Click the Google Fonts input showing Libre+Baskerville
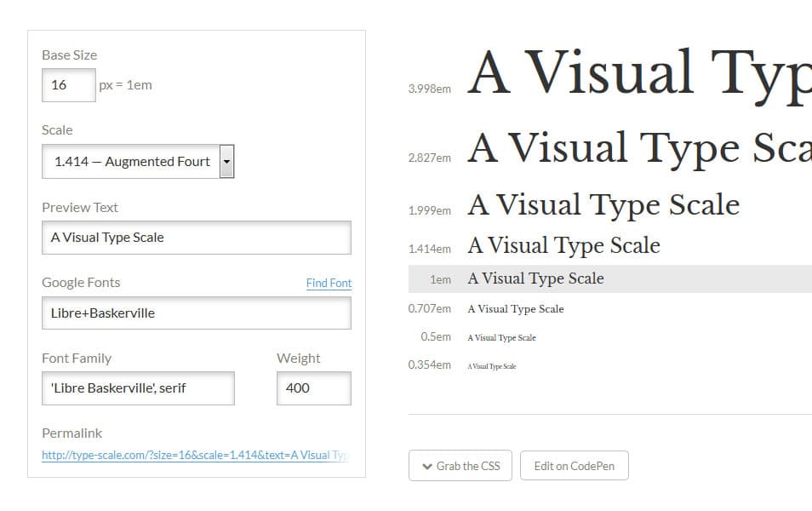Viewport: 812px width, 511px height. click(x=196, y=313)
